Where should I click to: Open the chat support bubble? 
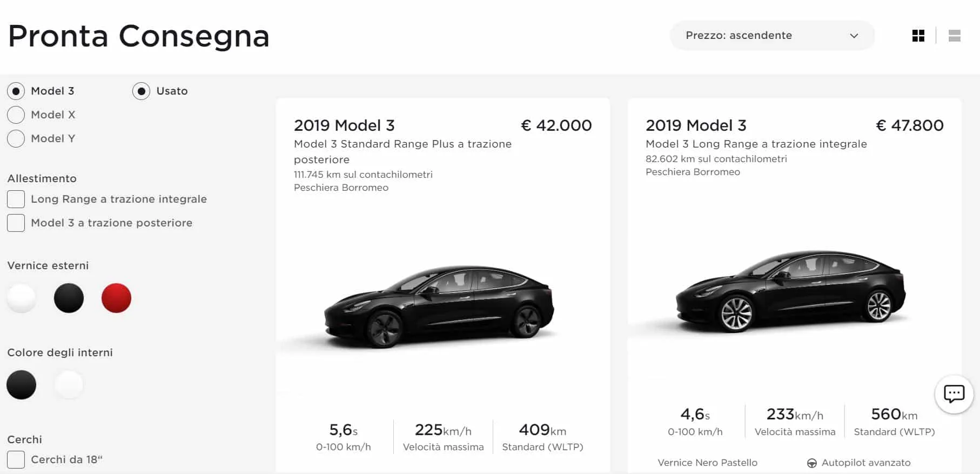click(x=954, y=394)
